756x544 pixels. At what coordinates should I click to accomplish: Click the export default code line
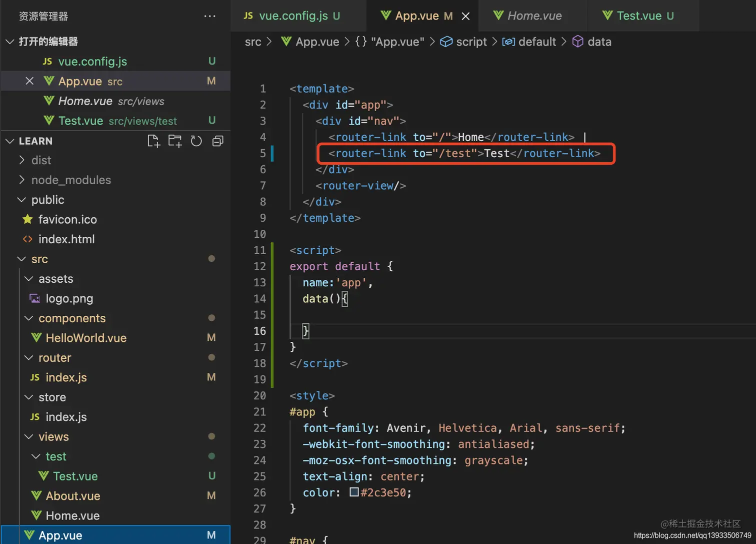[x=341, y=266]
